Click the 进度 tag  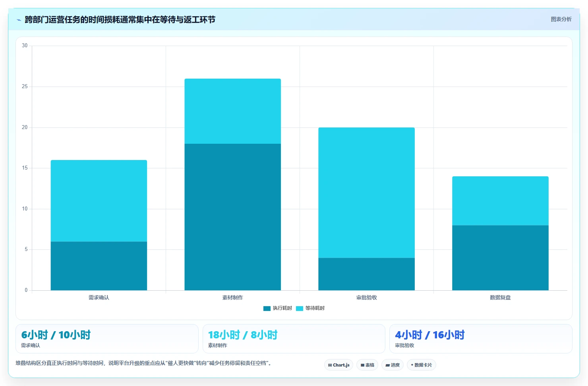(393, 365)
